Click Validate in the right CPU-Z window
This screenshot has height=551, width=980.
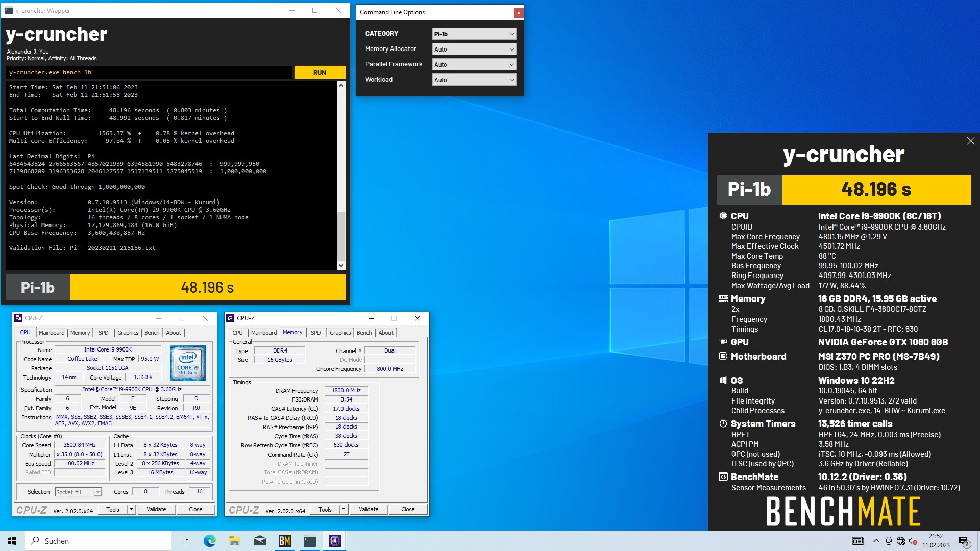tap(369, 509)
